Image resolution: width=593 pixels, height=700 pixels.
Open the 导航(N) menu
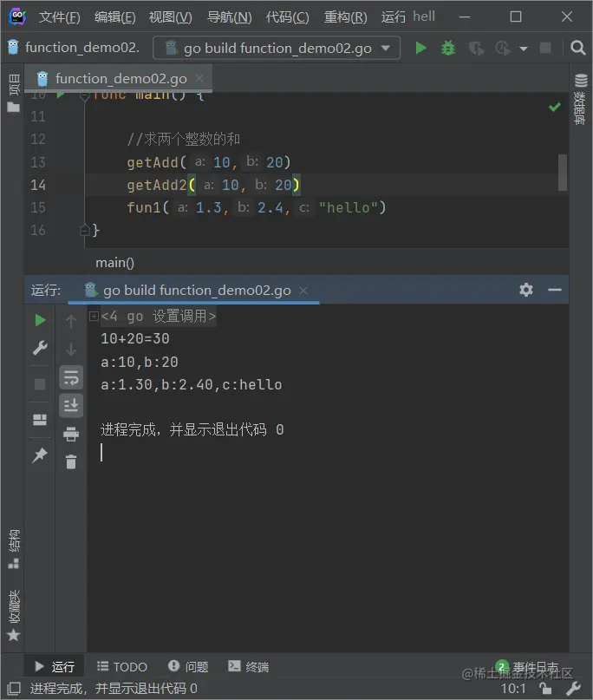click(x=230, y=17)
